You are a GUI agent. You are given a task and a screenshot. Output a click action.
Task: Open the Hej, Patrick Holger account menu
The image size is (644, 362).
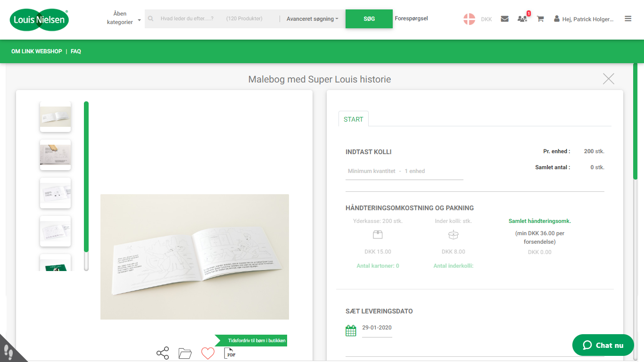584,19
